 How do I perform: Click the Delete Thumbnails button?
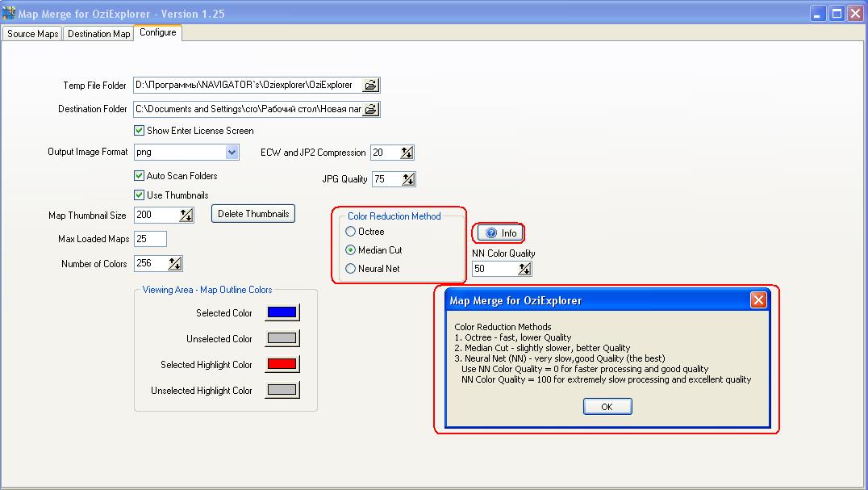[x=253, y=214]
